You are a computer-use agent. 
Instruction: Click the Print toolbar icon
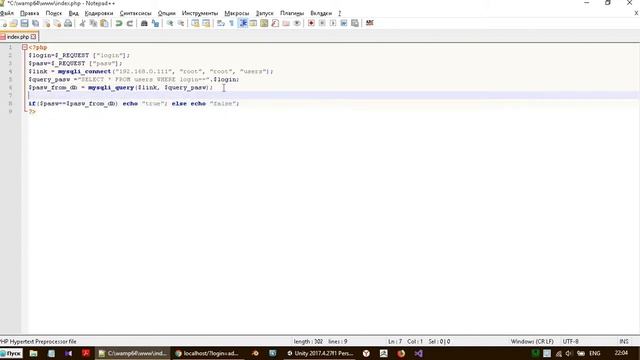click(68, 23)
